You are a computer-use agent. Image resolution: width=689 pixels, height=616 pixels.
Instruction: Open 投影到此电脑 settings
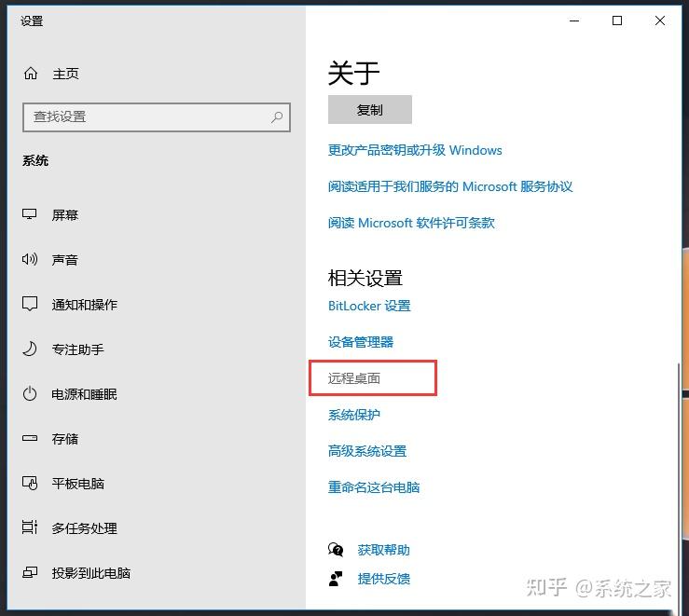click(91, 573)
